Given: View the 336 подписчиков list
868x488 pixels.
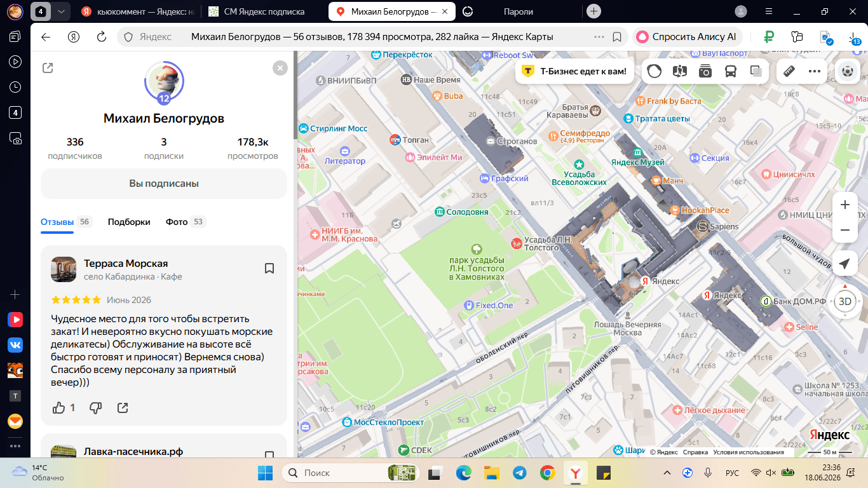Looking at the screenshot, I should point(75,148).
